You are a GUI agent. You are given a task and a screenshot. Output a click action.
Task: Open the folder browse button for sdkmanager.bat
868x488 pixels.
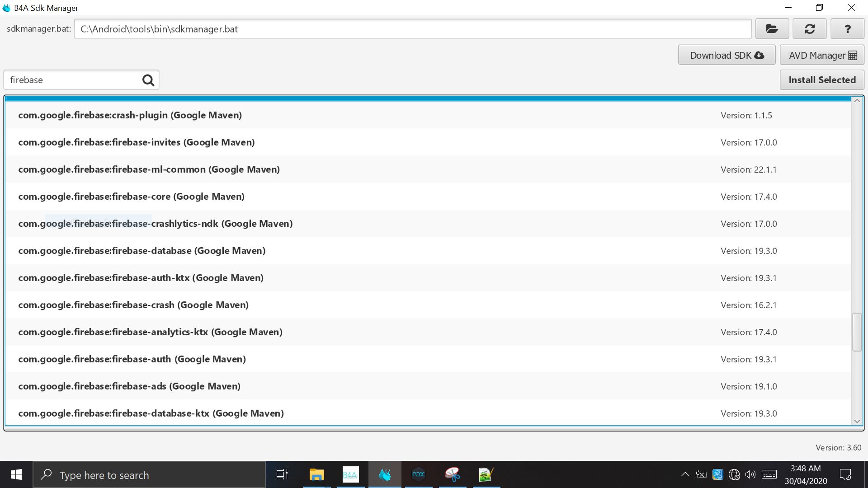point(772,29)
